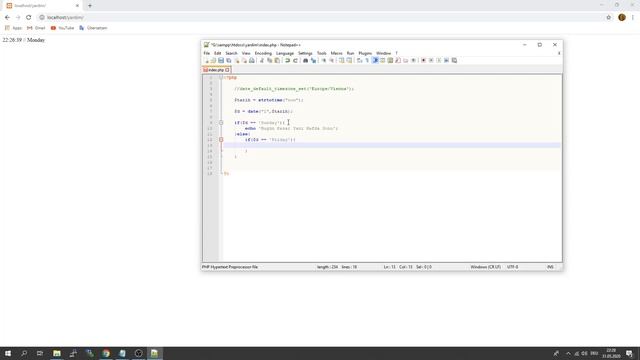Screen dimensions: 640x360
Task: Open Chrome three-dot menu
Action: (633, 17)
